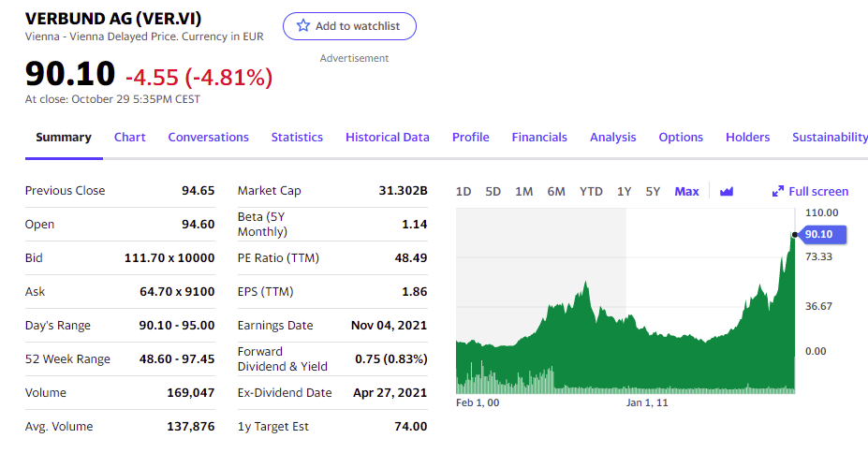Viewport: 868px width, 453px height.
Task: Click the 36.67 y-axis label
Action: coord(818,306)
